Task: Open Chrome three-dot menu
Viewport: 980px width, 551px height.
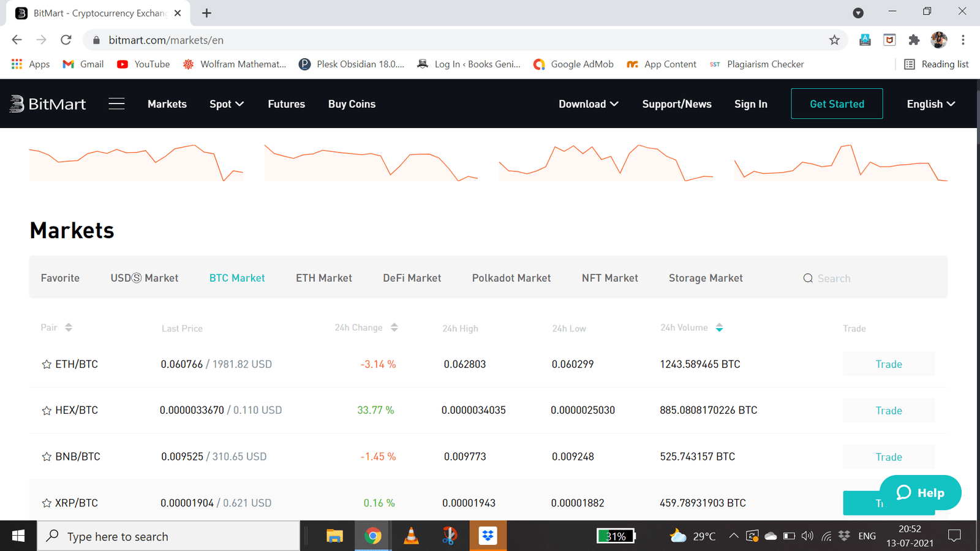Action: [963, 40]
